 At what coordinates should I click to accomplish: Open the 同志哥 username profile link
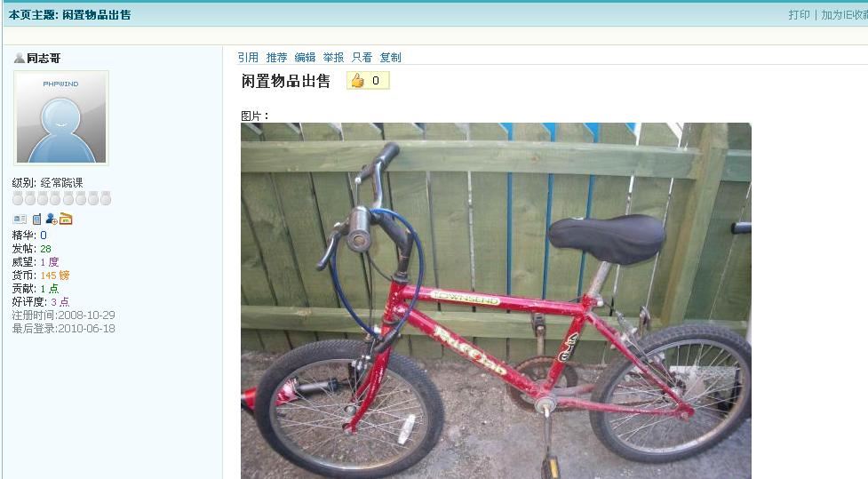click(x=44, y=58)
